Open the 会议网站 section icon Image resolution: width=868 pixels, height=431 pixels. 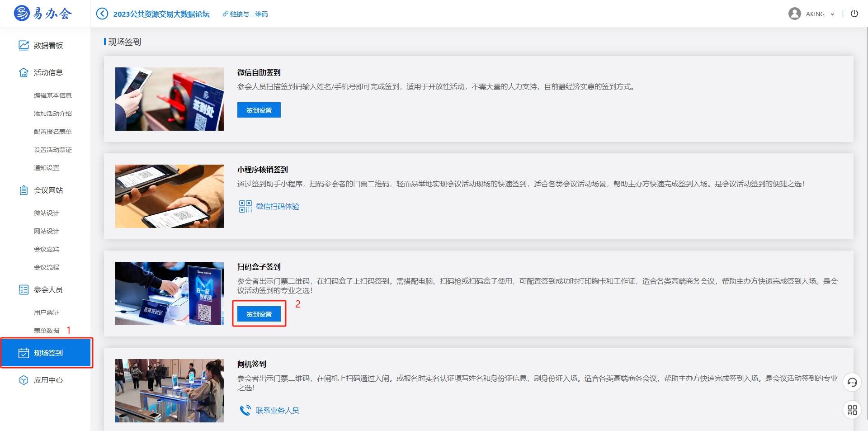point(24,190)
